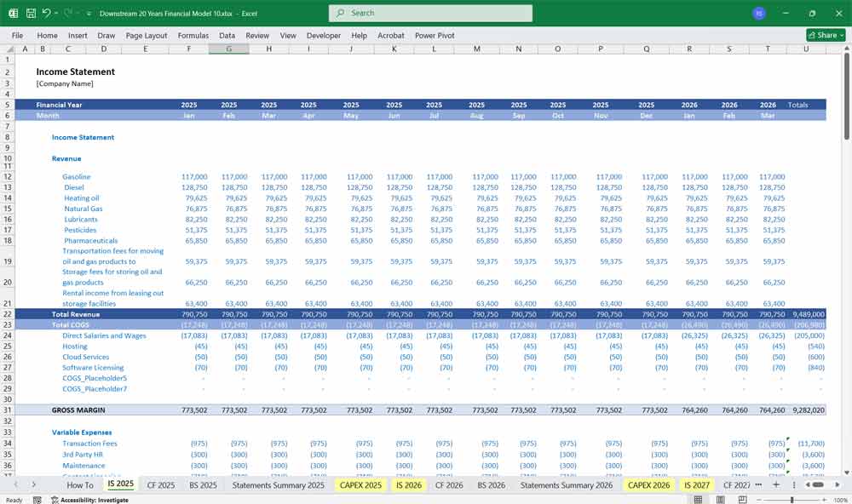Open the sheet tab overflow menu
The width and height of the screenshot is (852, 504).
click(x=758, y=484)
